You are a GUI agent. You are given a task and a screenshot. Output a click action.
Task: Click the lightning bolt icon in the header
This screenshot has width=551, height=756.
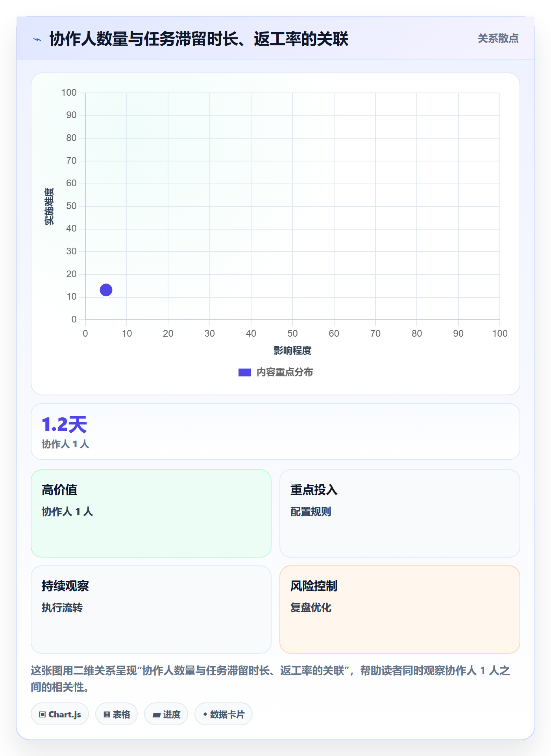pos(37,39)
